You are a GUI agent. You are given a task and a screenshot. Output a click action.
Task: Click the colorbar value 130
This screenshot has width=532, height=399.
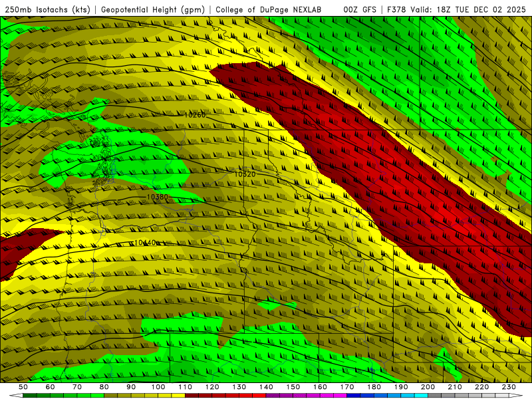[x=239, y=387]
